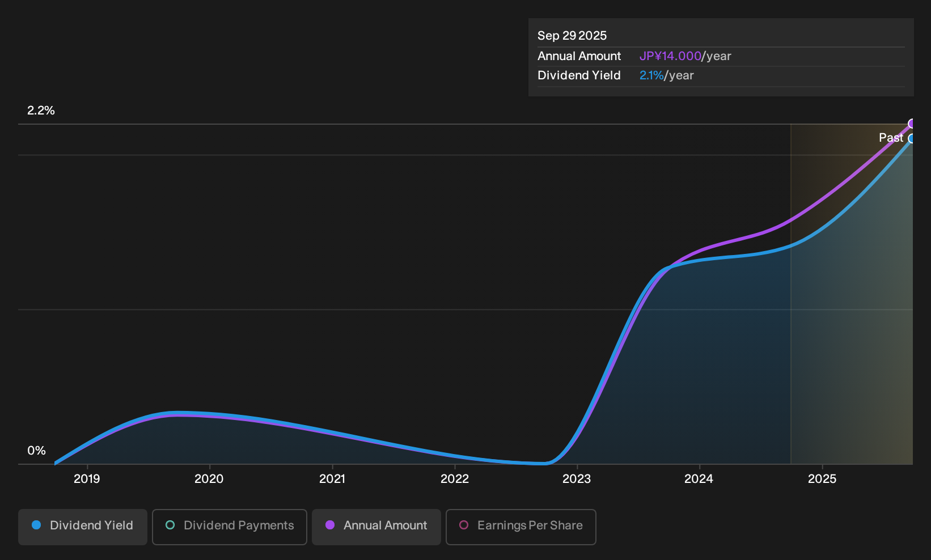Image resolution: width=931 pixels, height=560 pixels.
Task: Click the purple endpoint marker on chart
Action: click(x=912, y=124)
